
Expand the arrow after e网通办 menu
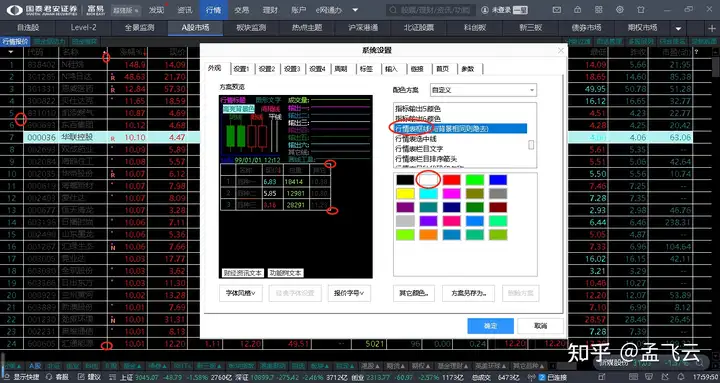tap(355, 10)
